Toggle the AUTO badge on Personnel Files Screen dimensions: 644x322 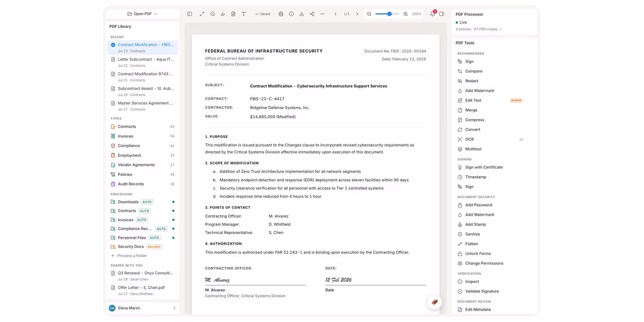[155, 238]
